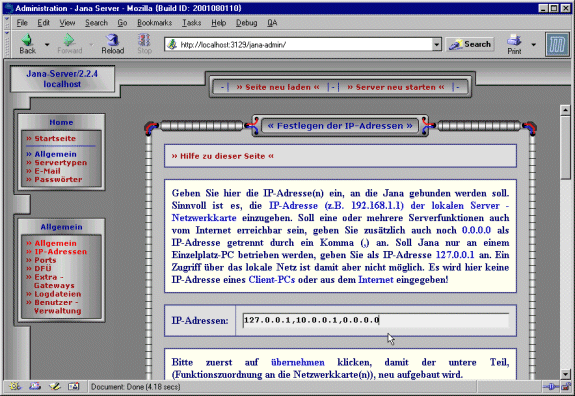Click the 'Server neu starten' link
Screen dimensions: 575x396
click(x=396, y=87)
